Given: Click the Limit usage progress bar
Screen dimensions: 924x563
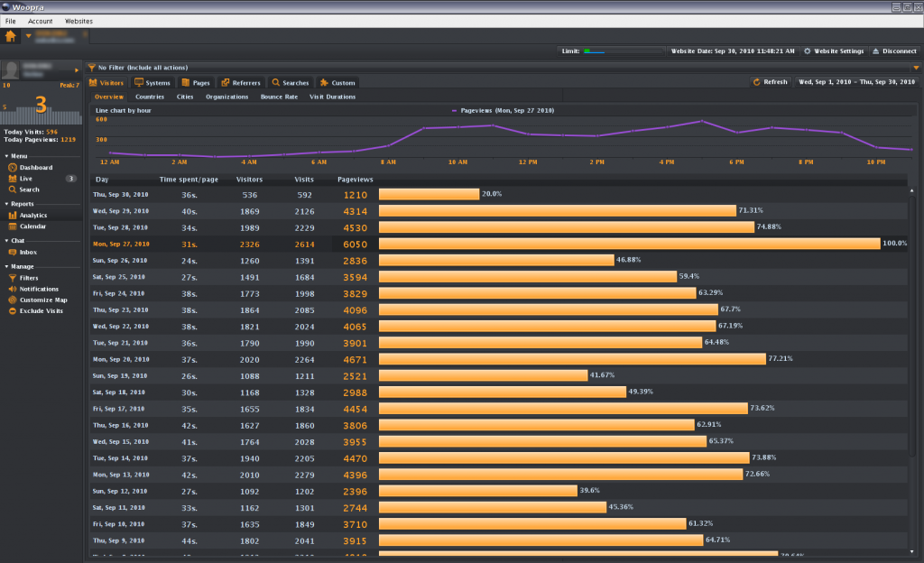Looking at the screenshot, I should [623, 51].
